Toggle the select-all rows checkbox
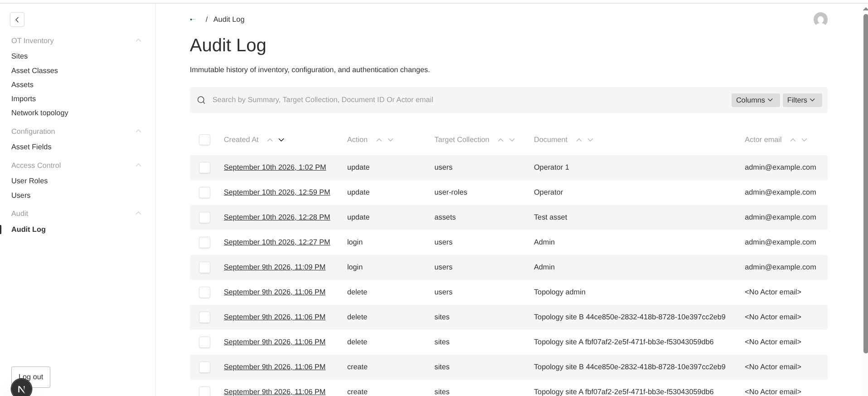The image size is (868, 396). (x=204, y=140)
